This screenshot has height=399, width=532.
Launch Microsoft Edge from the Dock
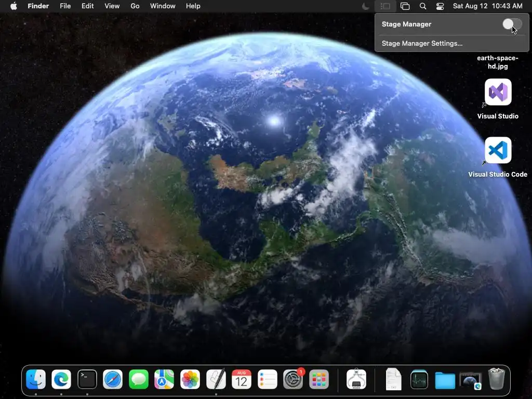click(x=61, y=379)
